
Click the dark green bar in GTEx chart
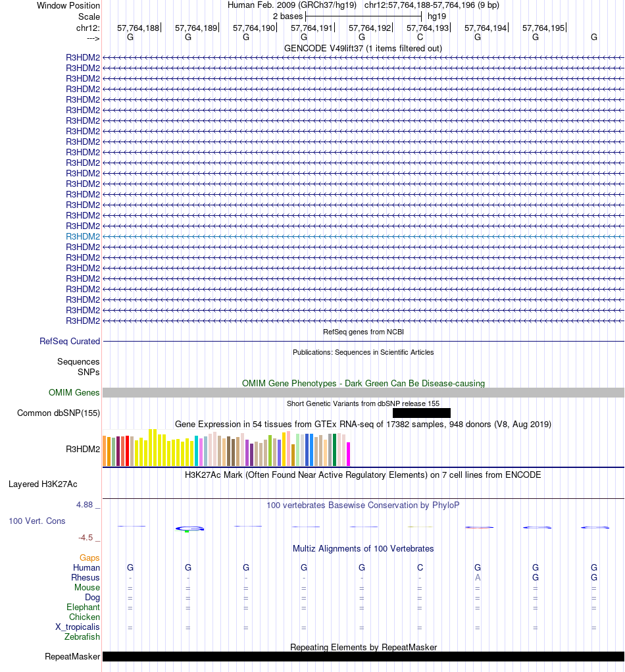pyautogui.click(x=335, y=450)
